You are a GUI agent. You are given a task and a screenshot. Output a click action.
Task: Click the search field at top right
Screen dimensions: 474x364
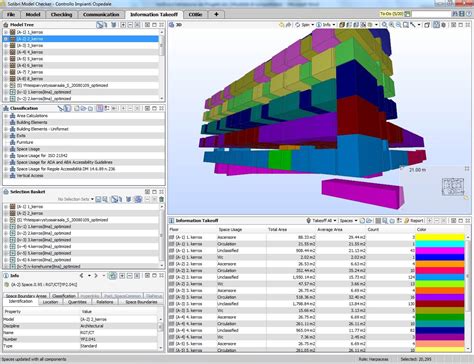coord(431,14)
